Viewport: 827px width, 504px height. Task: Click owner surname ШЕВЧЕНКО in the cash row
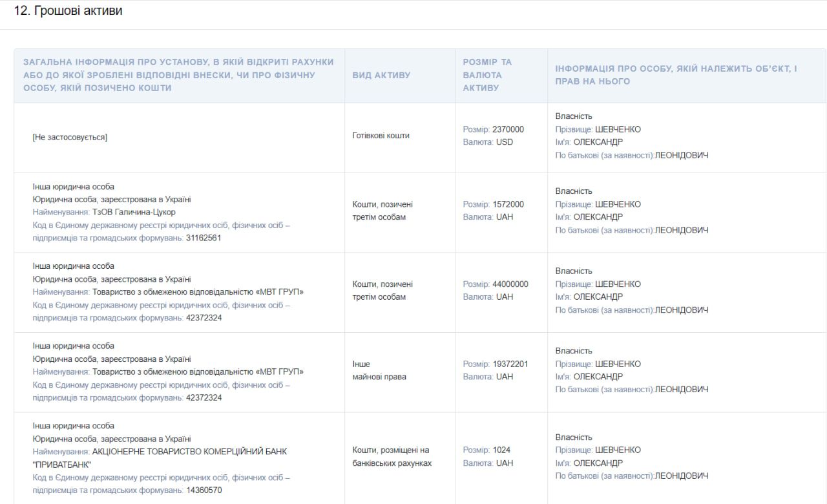(618, 129)
